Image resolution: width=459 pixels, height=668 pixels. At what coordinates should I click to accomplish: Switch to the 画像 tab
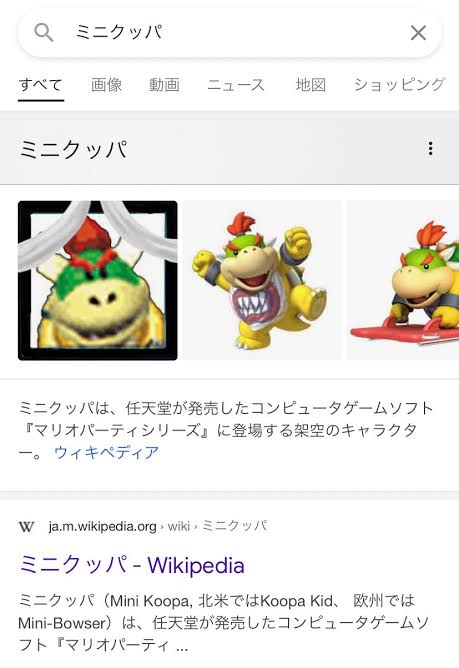[x=106, y=84]
